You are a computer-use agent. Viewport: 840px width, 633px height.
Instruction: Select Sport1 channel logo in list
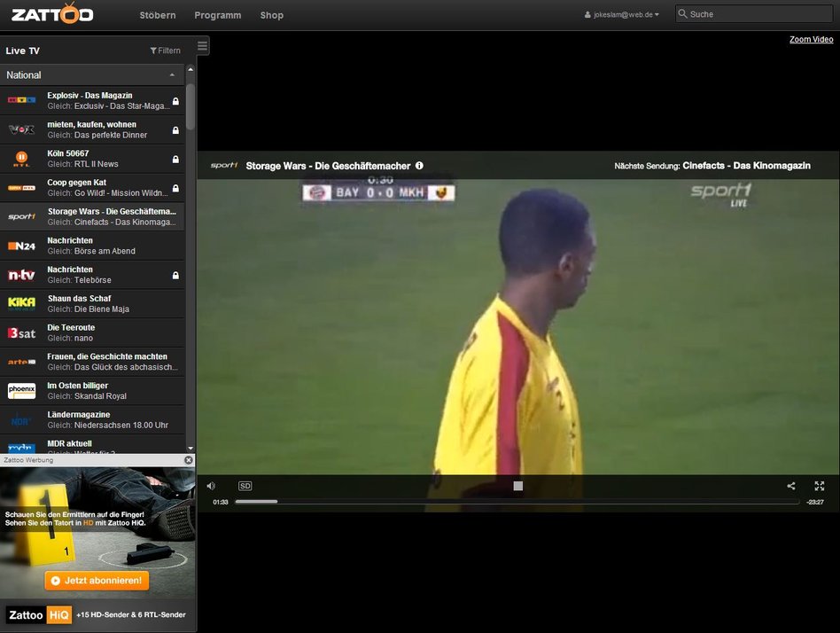coord(21,216)
